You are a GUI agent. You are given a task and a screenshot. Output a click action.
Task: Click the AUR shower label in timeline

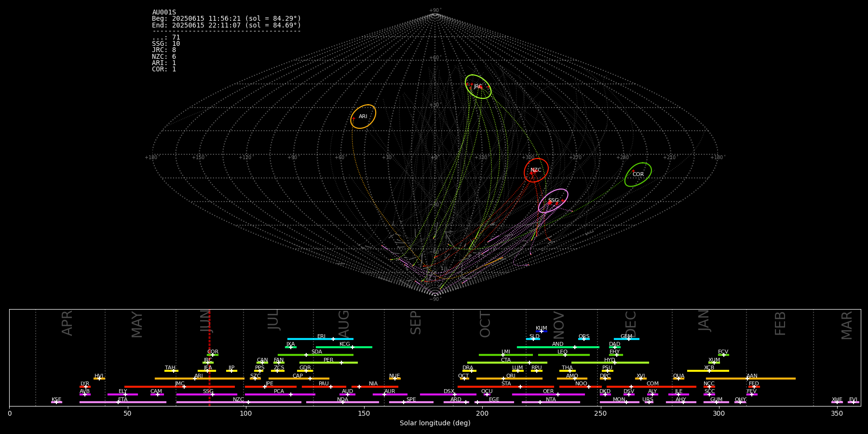coord(390,392)
